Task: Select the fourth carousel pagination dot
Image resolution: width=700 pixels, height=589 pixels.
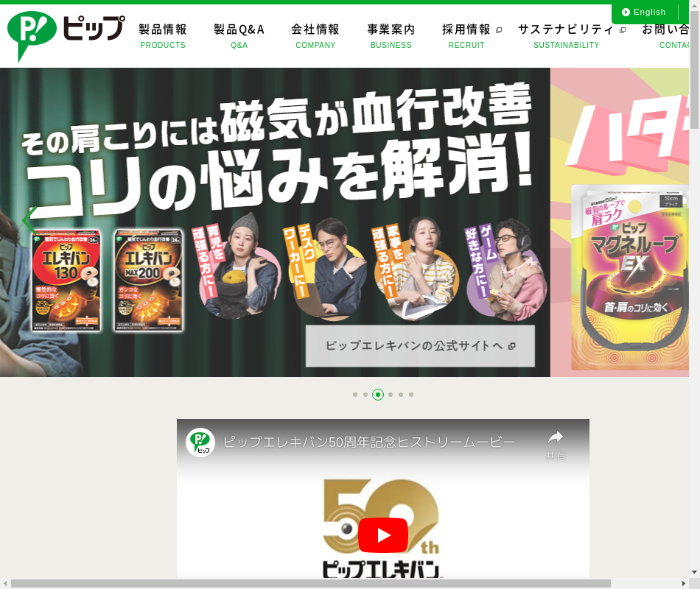Action: pos(391,395)
